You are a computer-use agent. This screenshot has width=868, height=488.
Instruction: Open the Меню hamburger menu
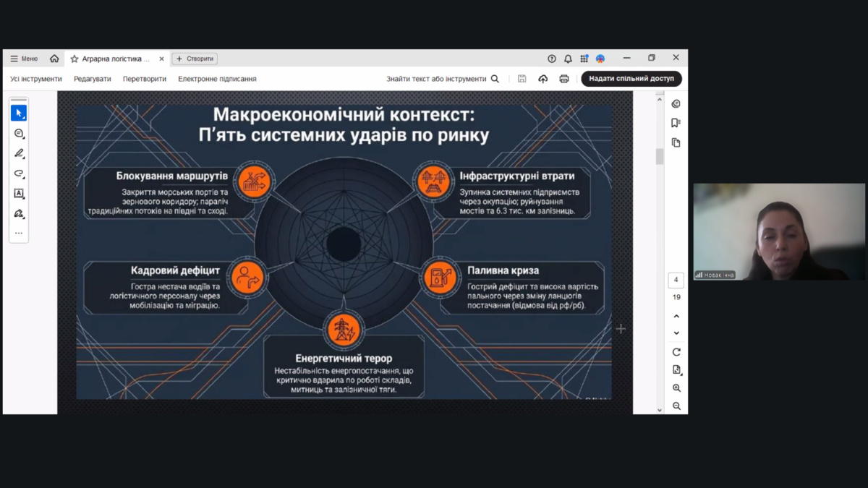(24, 59)
